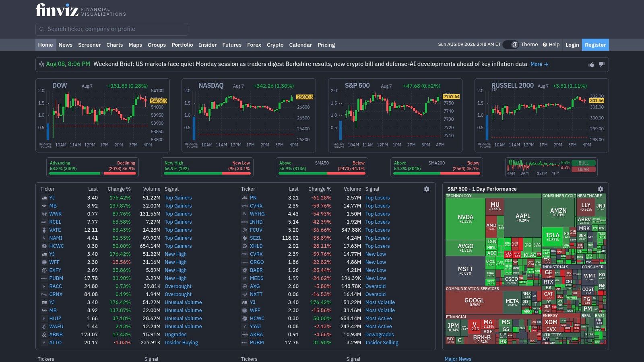Thumbs down the weekend brief
Screen dimensions: 644x362
point(602,64)
